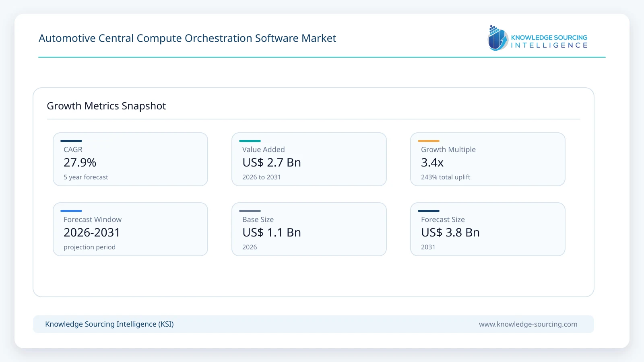Select the '2026-2031' value

(x=92, y=232)
